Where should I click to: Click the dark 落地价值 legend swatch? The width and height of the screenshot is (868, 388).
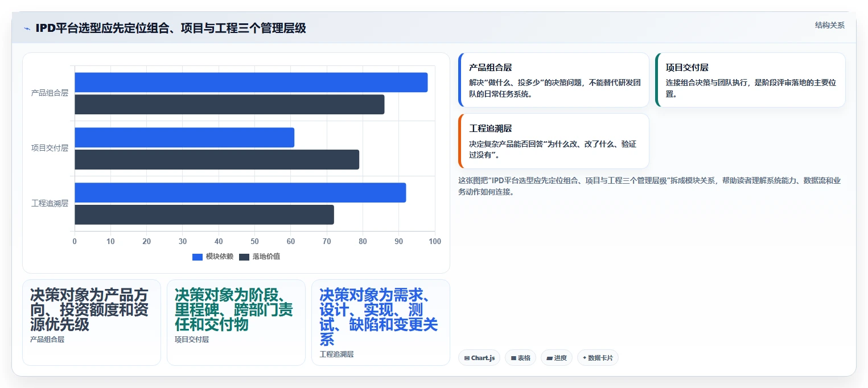pyautogui.click(x=244, y=257)
